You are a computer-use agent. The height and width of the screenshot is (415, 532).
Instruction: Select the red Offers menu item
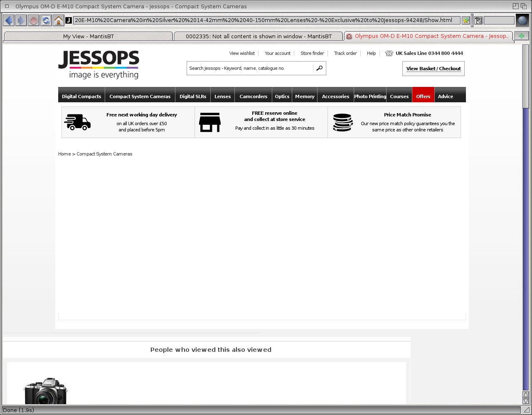(x=423, y=96)
